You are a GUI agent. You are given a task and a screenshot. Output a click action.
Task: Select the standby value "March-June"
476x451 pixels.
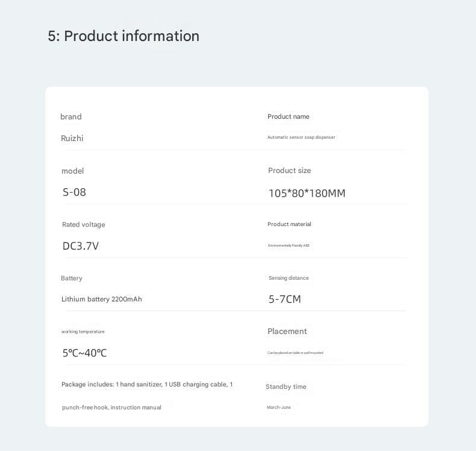278,408
